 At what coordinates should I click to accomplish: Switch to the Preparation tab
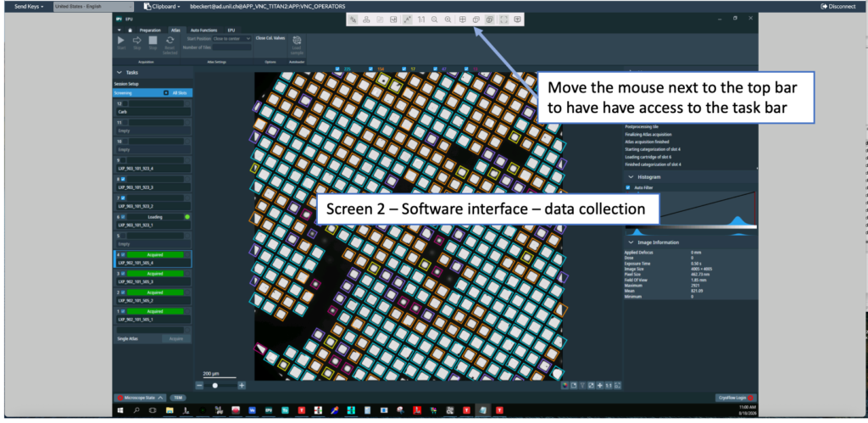coord(150,30)
